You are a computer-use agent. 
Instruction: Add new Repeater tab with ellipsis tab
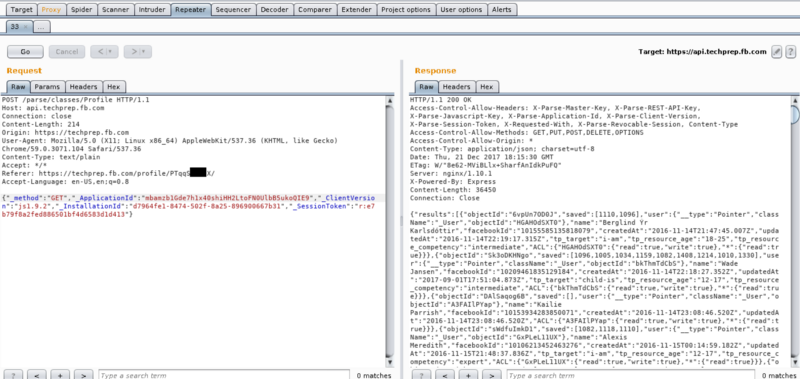click(x=41, y=27)
